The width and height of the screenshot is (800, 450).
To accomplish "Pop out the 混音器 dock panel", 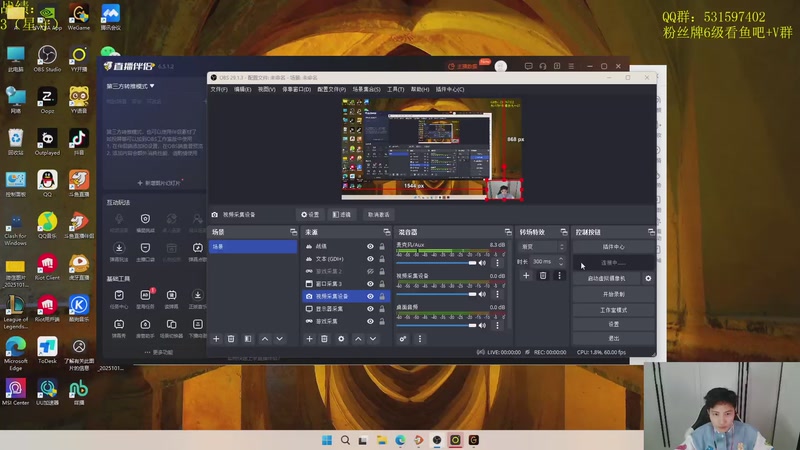I will click(x=508, y=232).
